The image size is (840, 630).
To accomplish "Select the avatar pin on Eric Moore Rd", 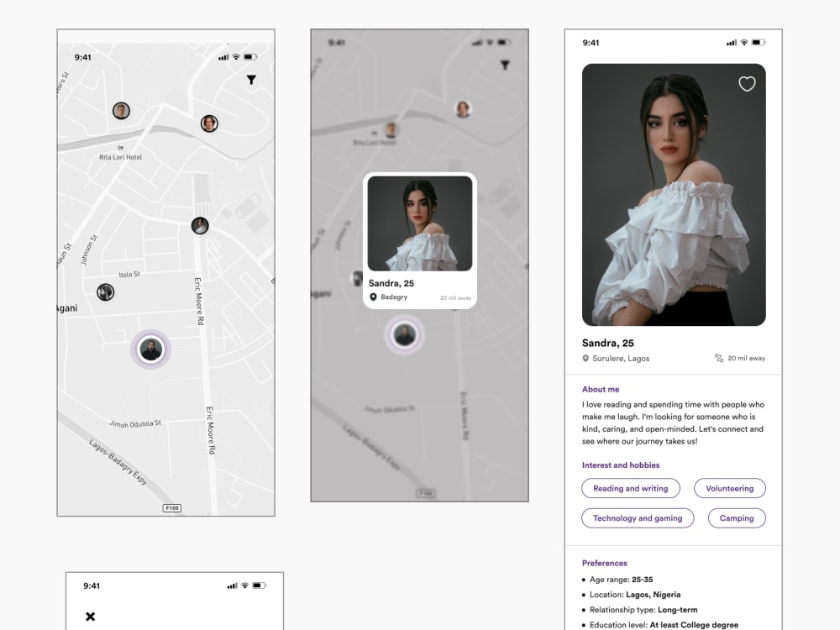I will pyautogui.click(x=200, y=225).
